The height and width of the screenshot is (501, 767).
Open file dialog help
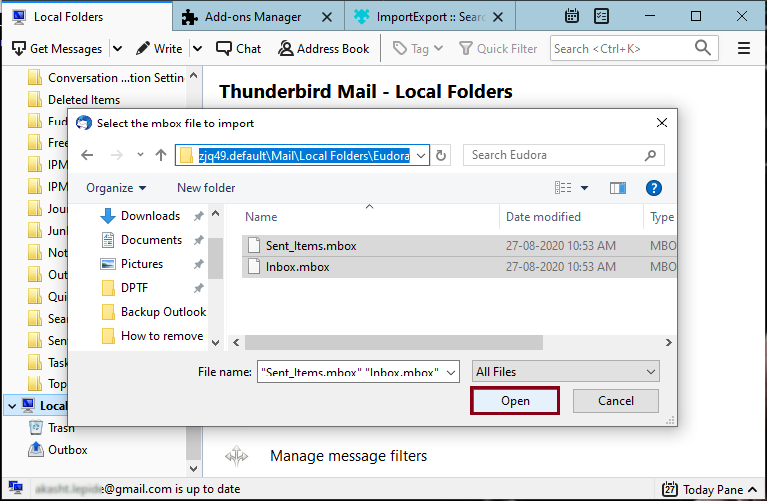pos(654,188)
